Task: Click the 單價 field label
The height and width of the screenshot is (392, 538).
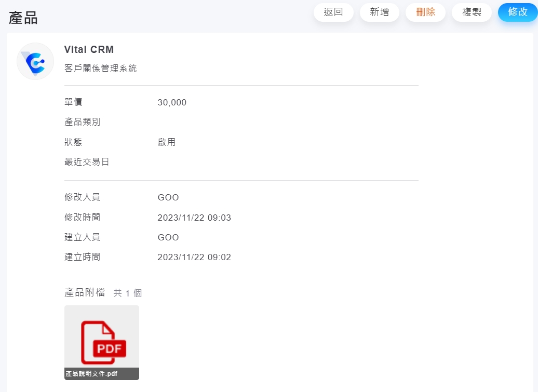Action: tap(73, 102)
